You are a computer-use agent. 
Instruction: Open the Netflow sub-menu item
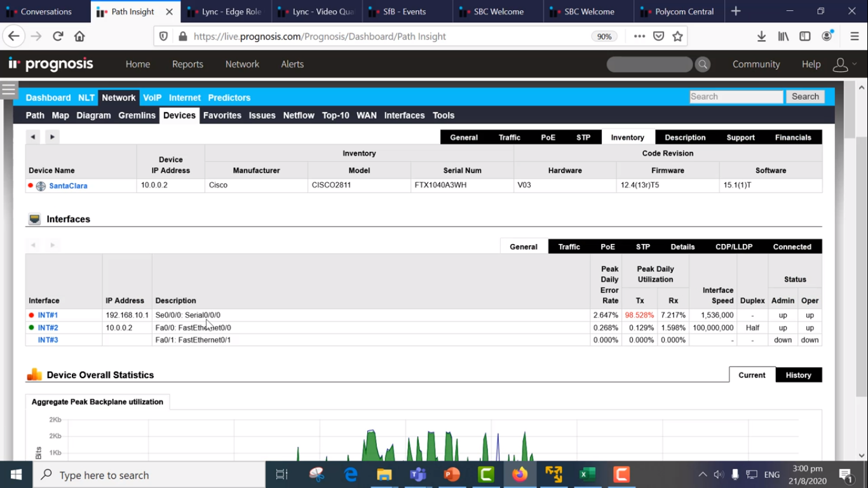pyautogui.click(x=299, y=116)
